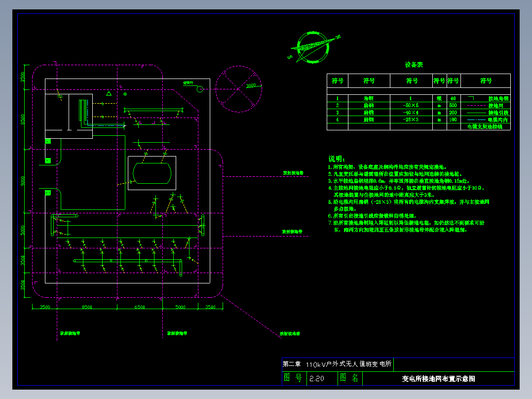Image resolution: width=532 pixels, height=399 pixels.
Task: Select the main transformer outline symbol
Action: (152, 173)
